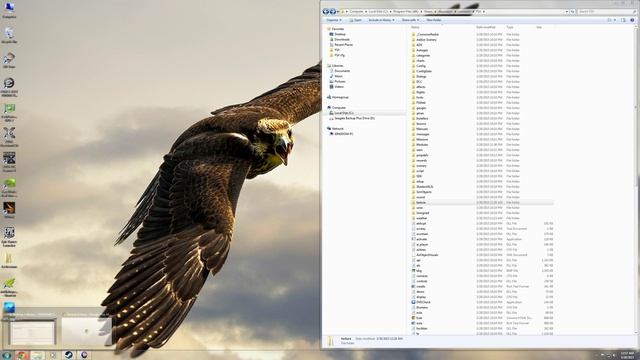Open Google Chrome from the taskbar
This screenshot has width=640, height=360.
(x=22, y=355)
